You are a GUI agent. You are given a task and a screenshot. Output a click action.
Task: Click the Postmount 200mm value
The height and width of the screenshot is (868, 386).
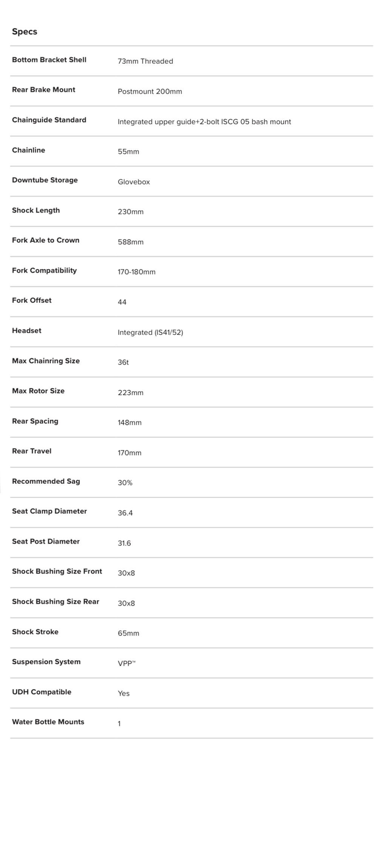click(x=150, y=91)
